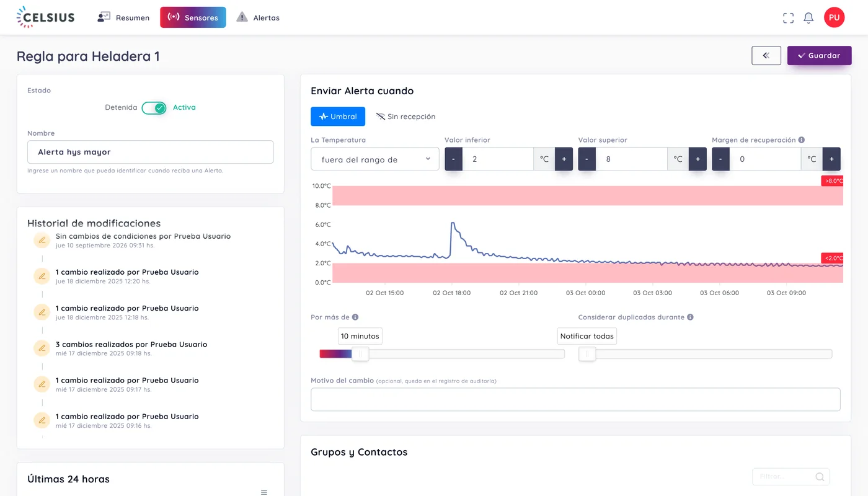This screenshot has width=868, height=496.
Task: Click info icon next to Por más de
Action: click(355, 317)
